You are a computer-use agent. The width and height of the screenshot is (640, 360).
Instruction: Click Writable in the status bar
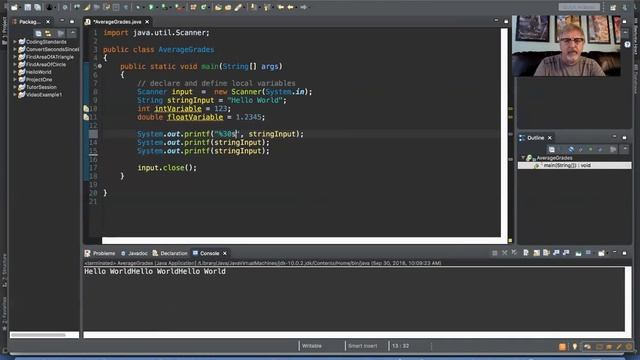tap(311, 346)
